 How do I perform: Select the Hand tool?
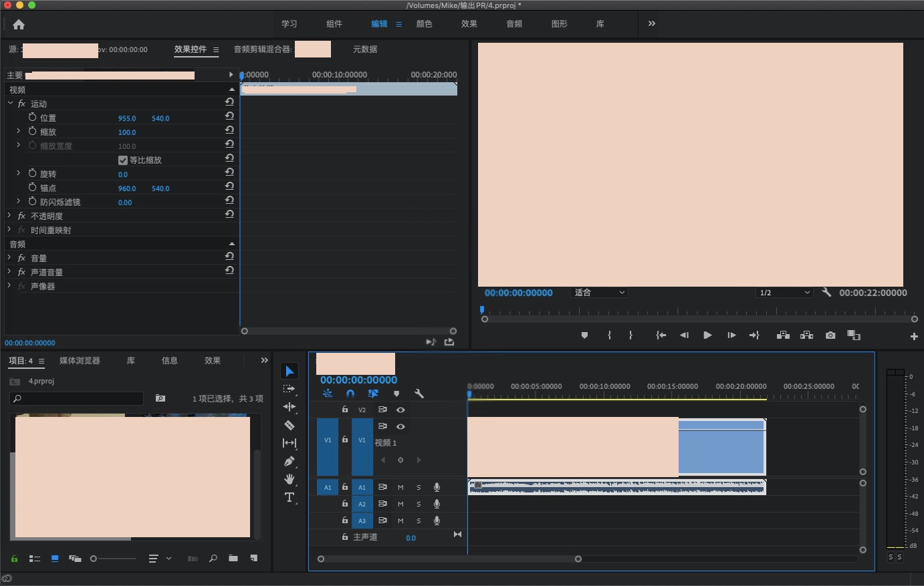tap(290, 479)
